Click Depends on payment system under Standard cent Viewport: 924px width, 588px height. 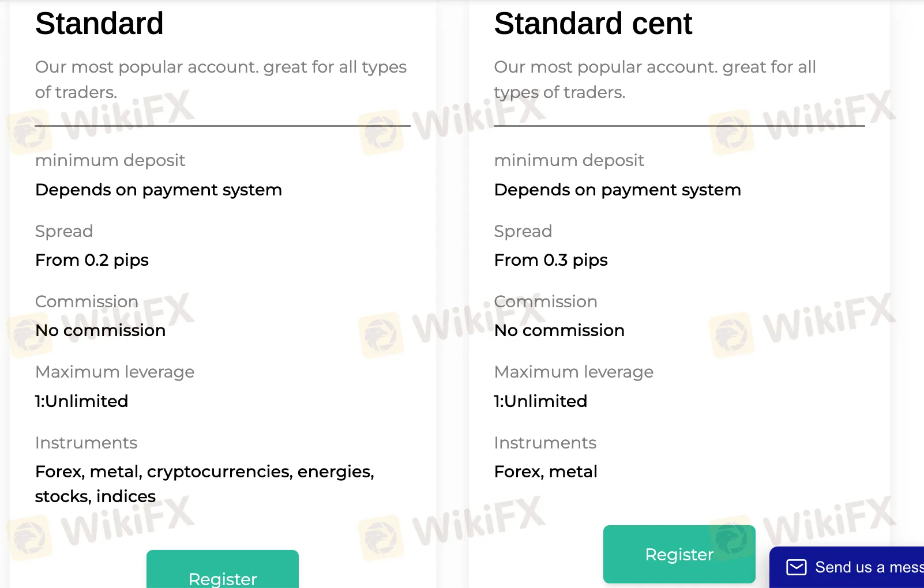click(x=617, y=190)
